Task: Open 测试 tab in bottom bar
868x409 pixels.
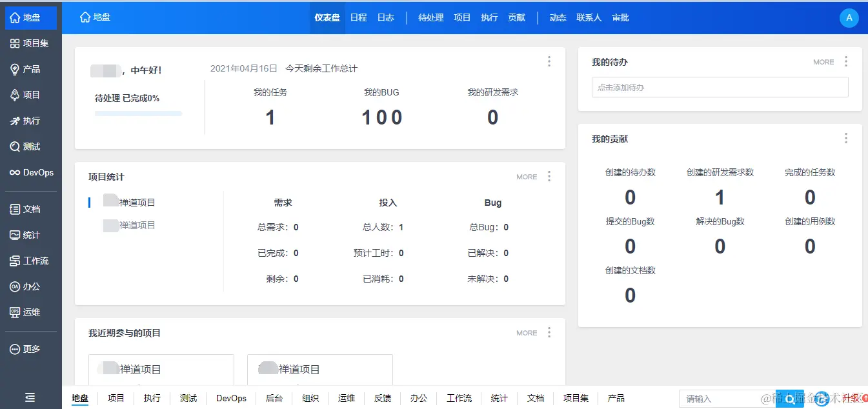Action: click(x=188, y=398)
